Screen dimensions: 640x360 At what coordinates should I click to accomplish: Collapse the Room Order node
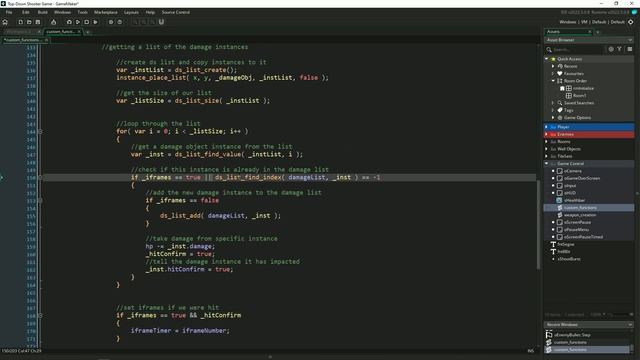[553, 81]
